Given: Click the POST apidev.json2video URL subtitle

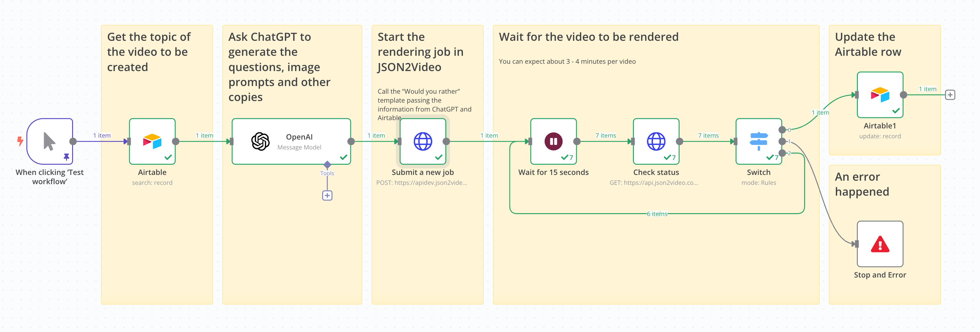Looking at the screenshot, I should click(x=421, y=183).
